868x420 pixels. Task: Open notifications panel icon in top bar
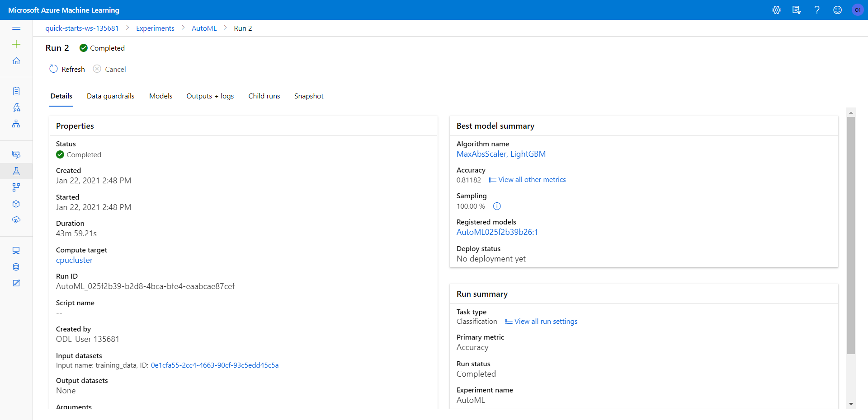pos(797,10)
